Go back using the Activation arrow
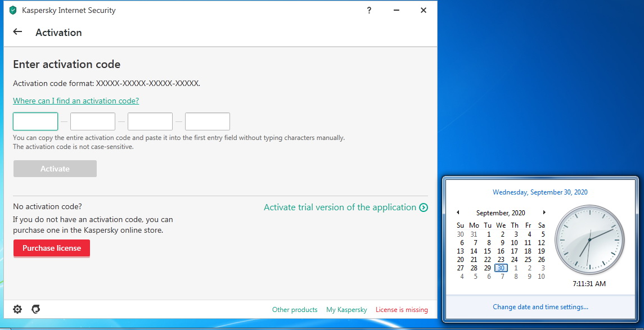The width and height of the screenshot is (644, 330). pos(17,31)
